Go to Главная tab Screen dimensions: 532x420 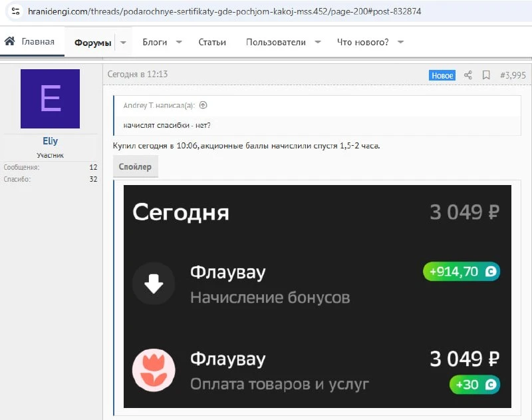pyautogui.click(x=38, y=41)
